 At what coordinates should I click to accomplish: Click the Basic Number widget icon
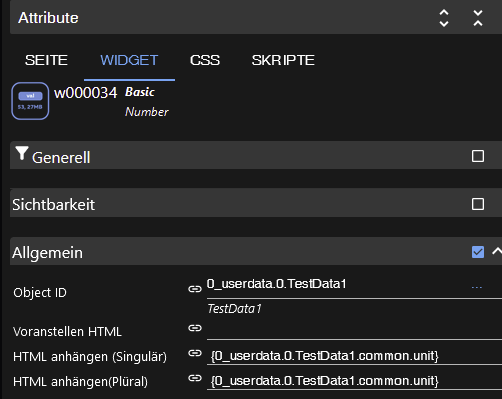pyautogui.click(x=30, y=101)
